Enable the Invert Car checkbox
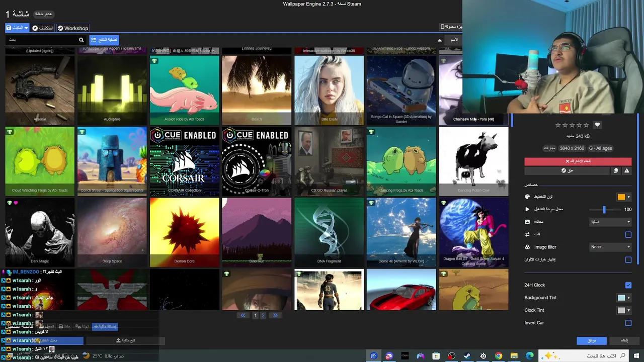The width and height of the screenshot is (644, 362). [x=628, y=323]
